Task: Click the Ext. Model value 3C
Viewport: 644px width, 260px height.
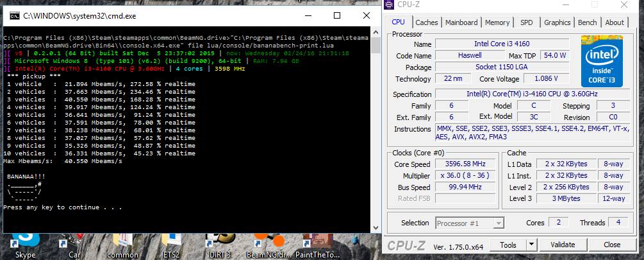Action: pos(534,117)
